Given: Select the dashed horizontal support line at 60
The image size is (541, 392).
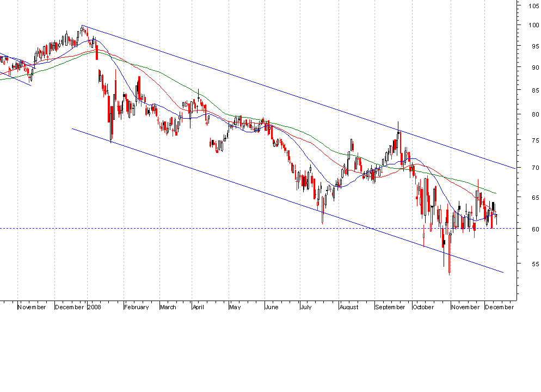Looking at the screenshot, I should click(x=258, y=229).
